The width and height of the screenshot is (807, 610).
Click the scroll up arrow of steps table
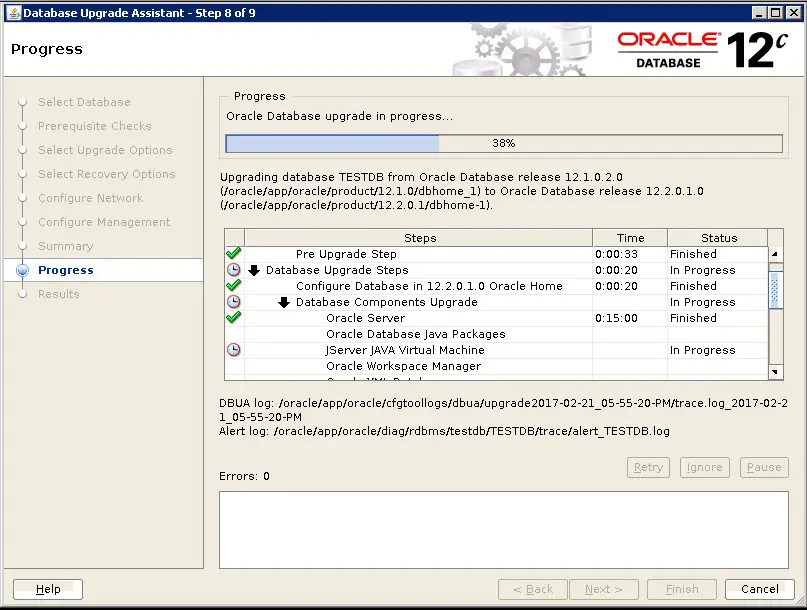(775, 254)
